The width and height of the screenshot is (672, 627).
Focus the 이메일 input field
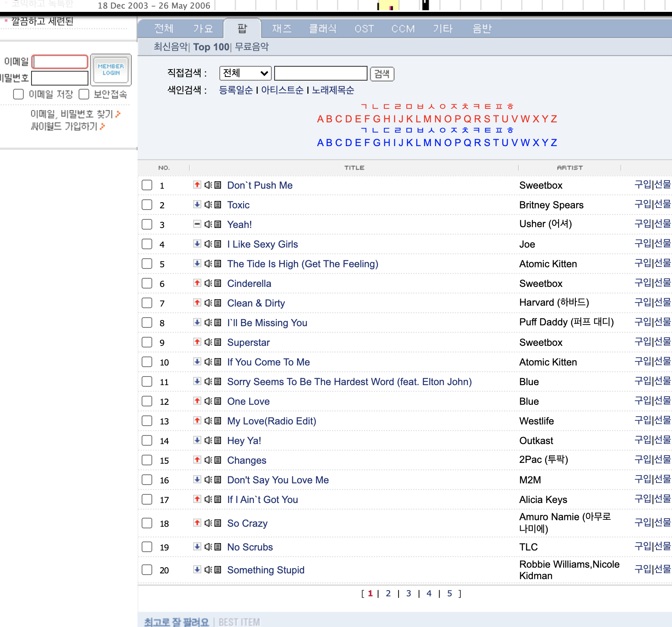(x=60, y=62)
